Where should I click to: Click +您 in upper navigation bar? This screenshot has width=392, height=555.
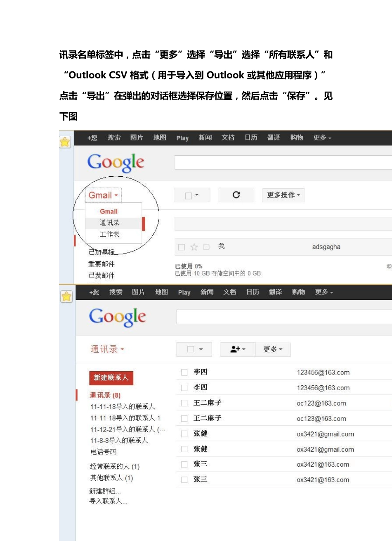(x=92, y=138)
